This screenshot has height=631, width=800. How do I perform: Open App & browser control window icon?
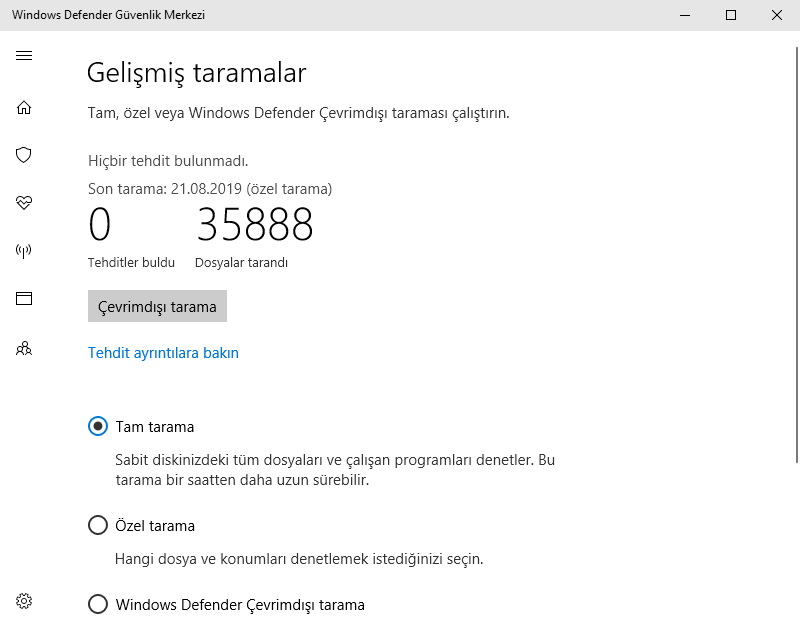(24, 298)
